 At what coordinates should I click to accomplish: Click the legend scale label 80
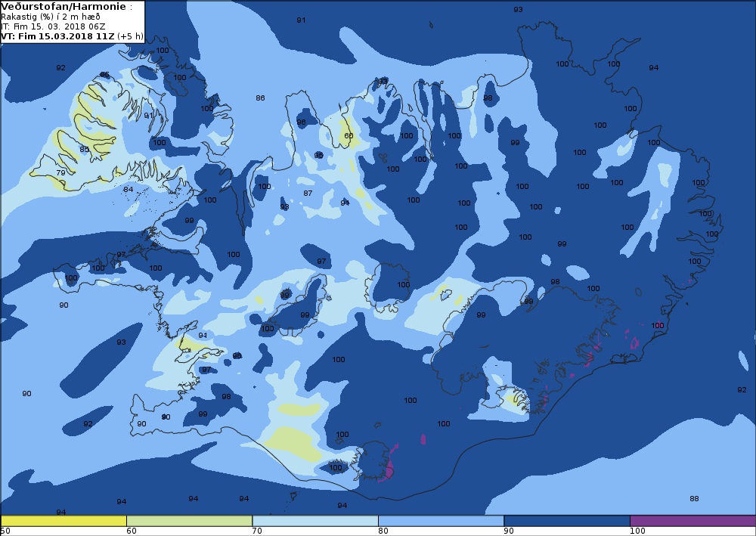383,531
